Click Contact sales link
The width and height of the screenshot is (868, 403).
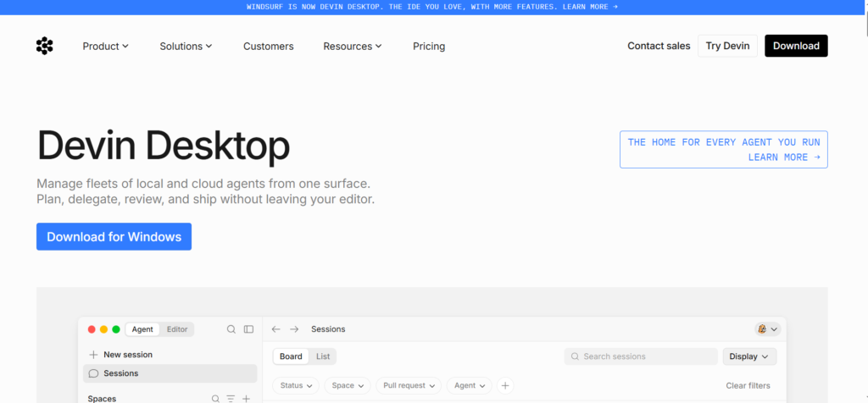tap(659, 46)
